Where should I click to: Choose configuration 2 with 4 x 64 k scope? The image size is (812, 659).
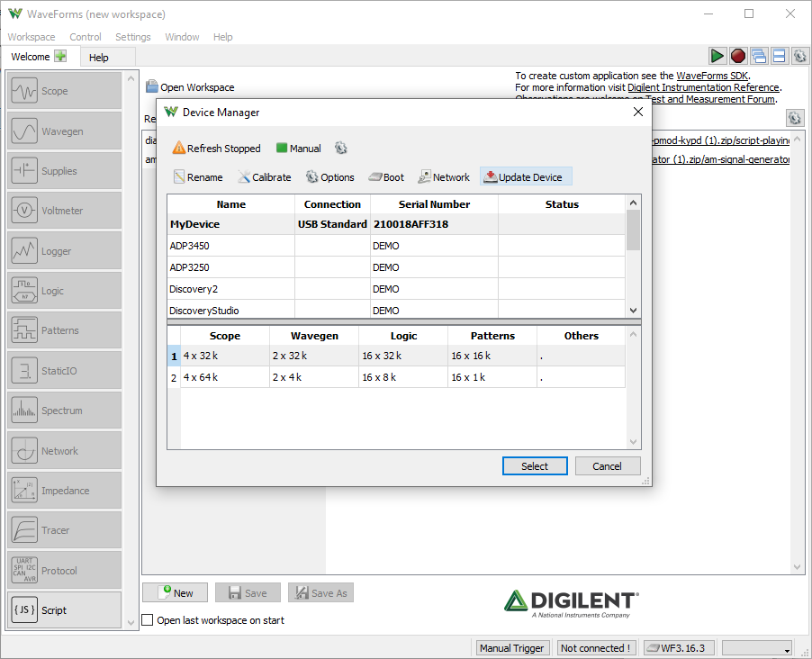tap(396, 378)
